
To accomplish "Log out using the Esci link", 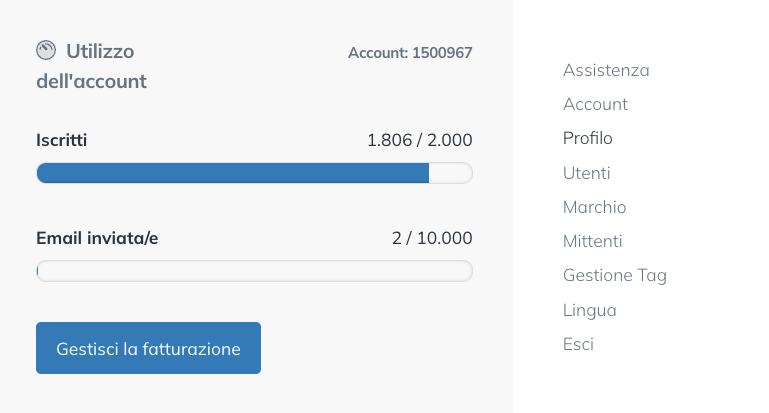I will 578,344.
